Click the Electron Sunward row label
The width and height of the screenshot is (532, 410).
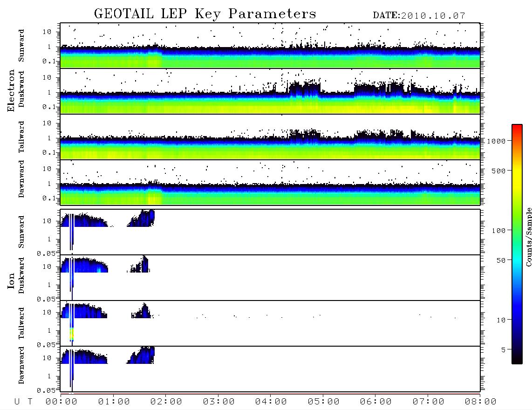(21, 46)
